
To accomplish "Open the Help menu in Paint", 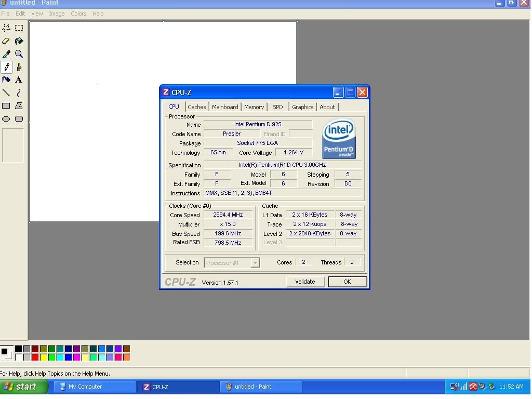I will 98,14.
